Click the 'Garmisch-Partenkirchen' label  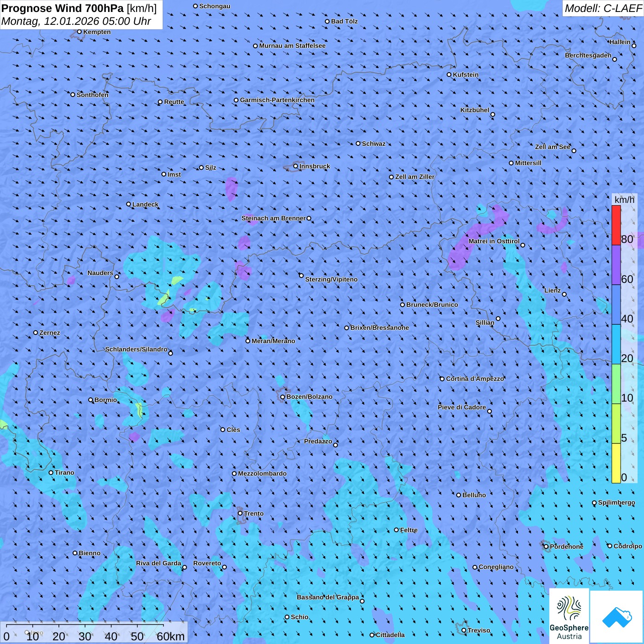point(277,100)
